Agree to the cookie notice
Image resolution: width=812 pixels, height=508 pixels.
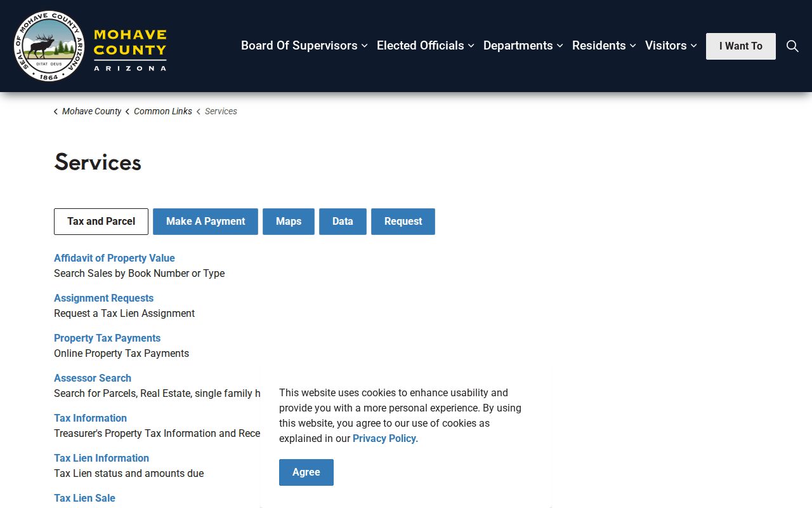(x=306, y=472)
